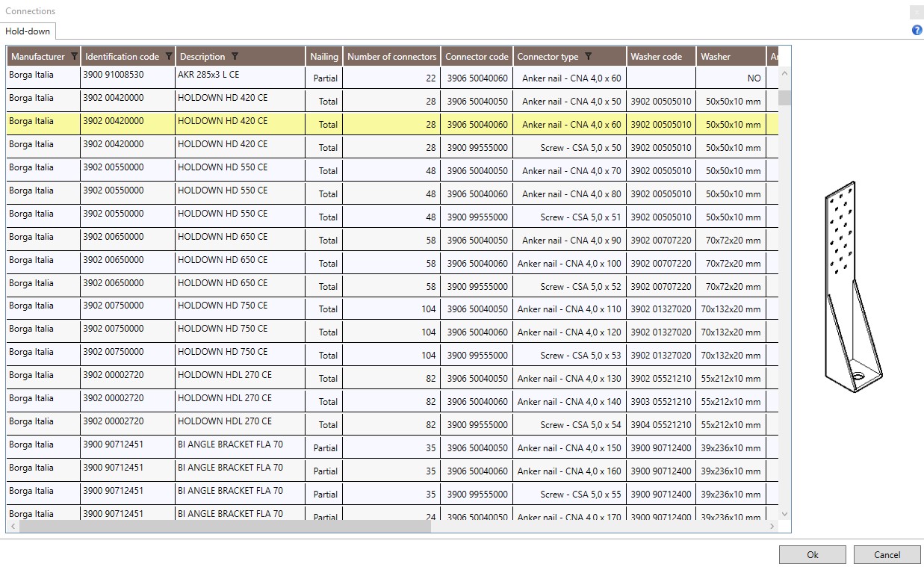Sort by the Nailing column header

click(324, 57)
